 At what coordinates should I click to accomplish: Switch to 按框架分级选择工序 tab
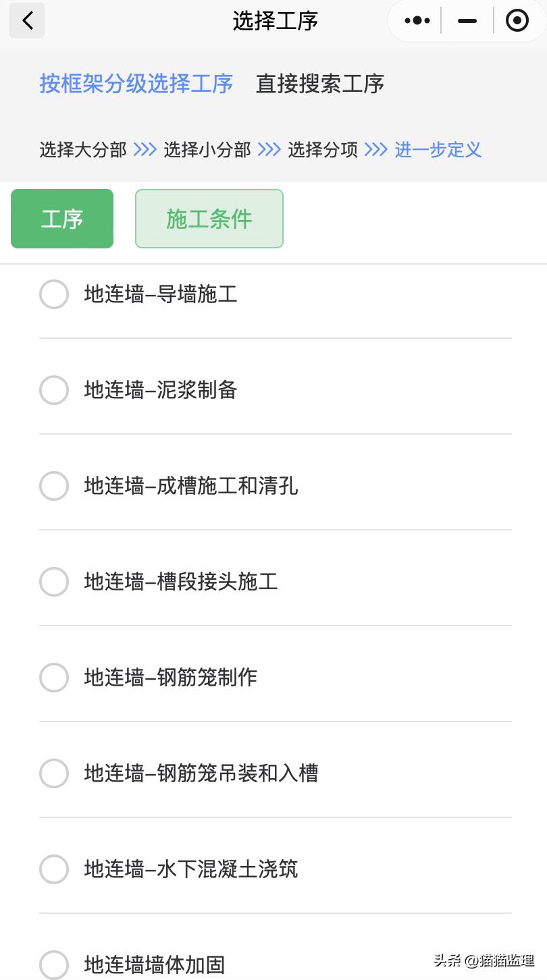pyautogui.click(x=136, y=84)
